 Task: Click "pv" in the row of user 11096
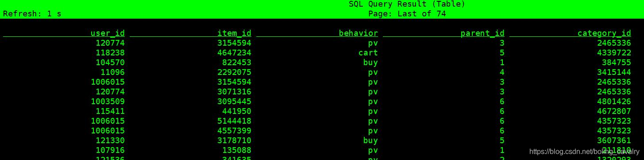click(373, 72)
